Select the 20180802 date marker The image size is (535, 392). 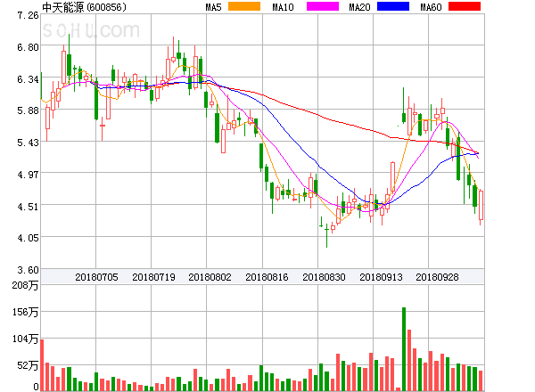(210, 277)
